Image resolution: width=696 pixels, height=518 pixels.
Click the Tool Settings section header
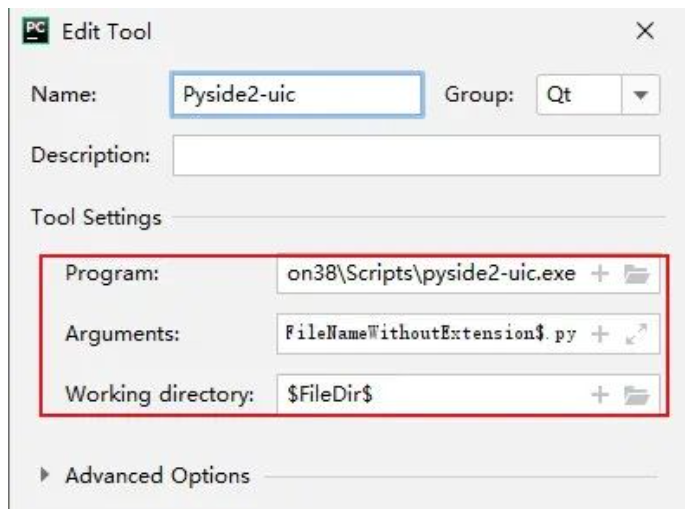(96, 217)
